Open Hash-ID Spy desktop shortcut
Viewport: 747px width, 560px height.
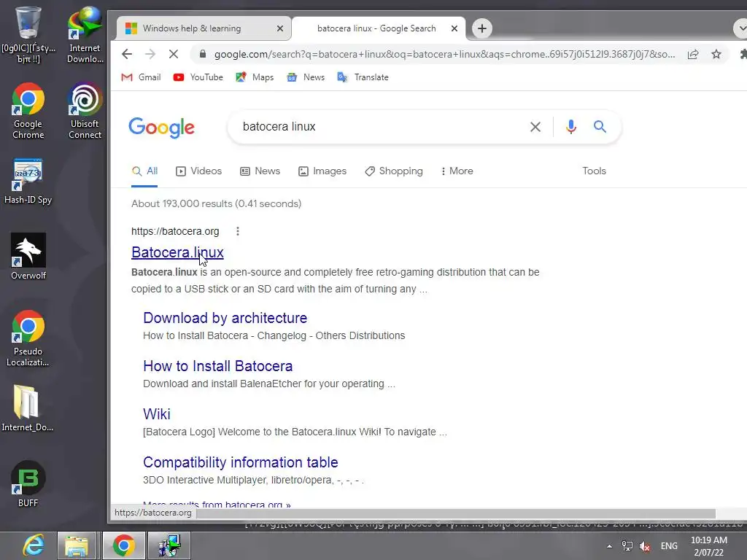tap(28, 182)
